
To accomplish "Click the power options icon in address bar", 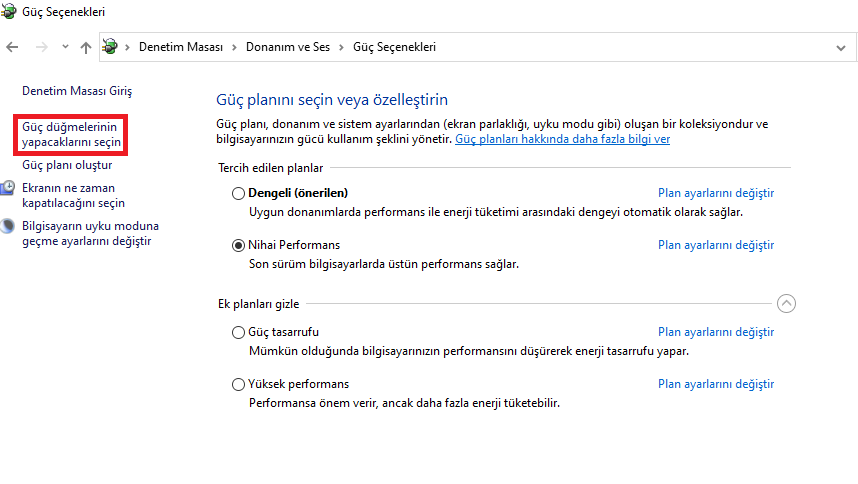I will coord(111,47).
